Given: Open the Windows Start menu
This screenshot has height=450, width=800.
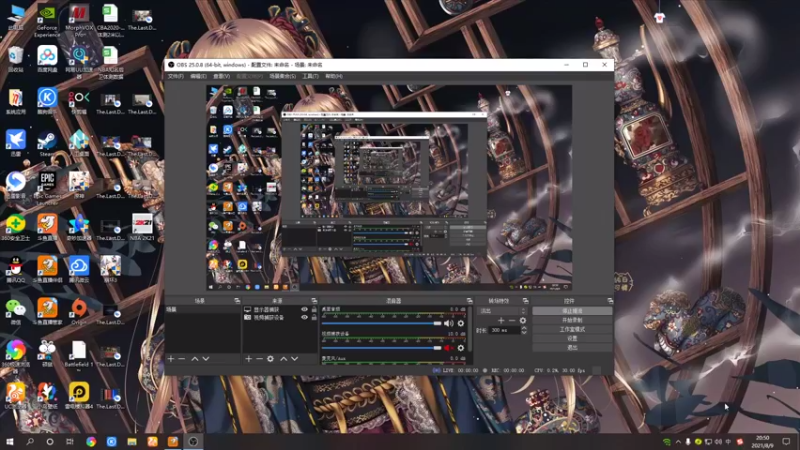Looking at the screenshot, I should 10,441.
